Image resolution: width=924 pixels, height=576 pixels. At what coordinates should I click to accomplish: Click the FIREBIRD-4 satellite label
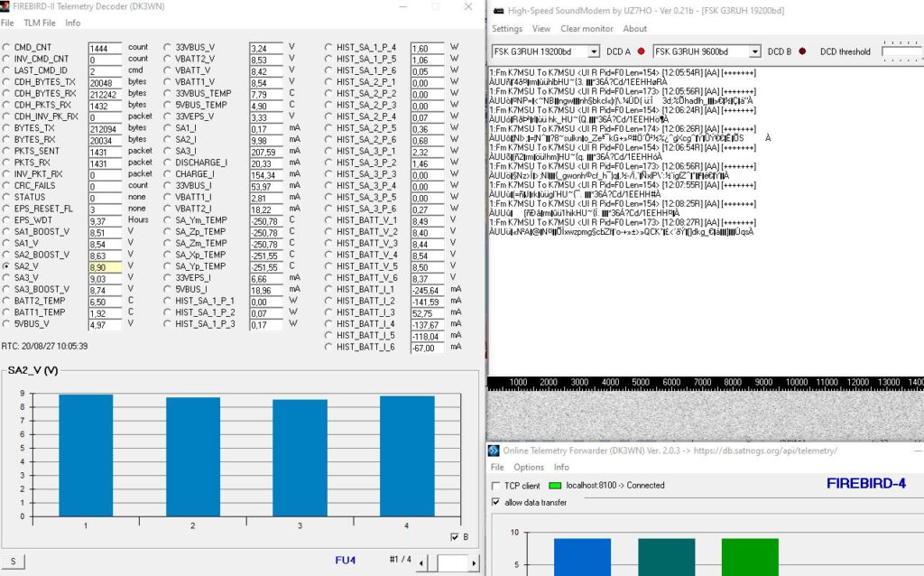(865, 483)
